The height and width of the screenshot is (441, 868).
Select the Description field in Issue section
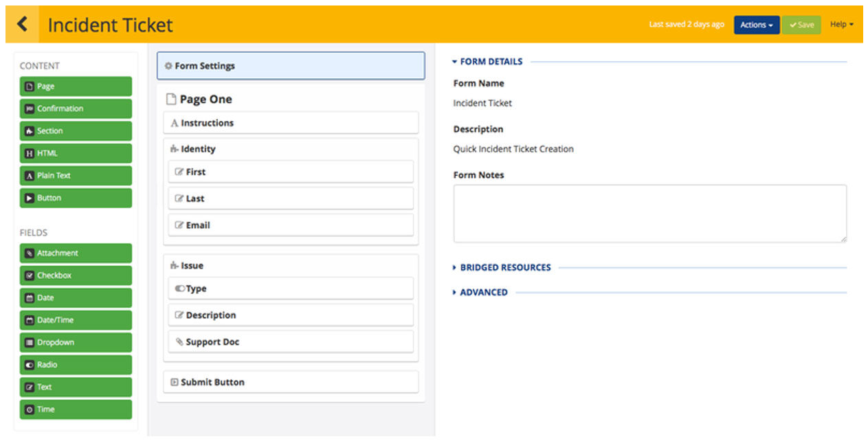[x=291, y=315]
